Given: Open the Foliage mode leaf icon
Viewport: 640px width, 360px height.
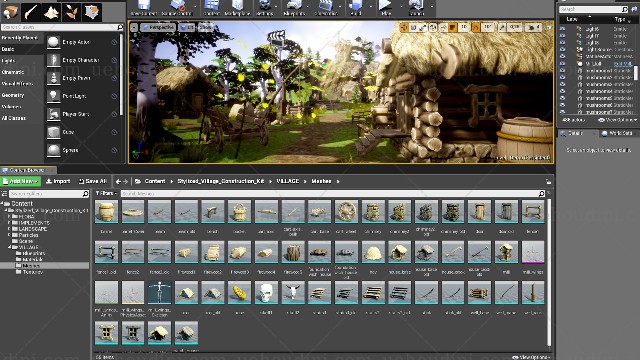Looking at the screenshot, I should pyautogui.click(x=72, y=12).
